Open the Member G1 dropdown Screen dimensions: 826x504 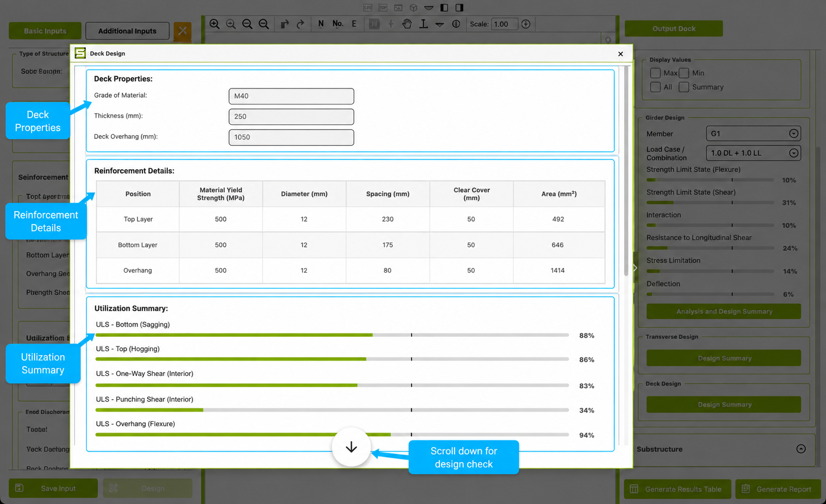[x=753, y=134]
